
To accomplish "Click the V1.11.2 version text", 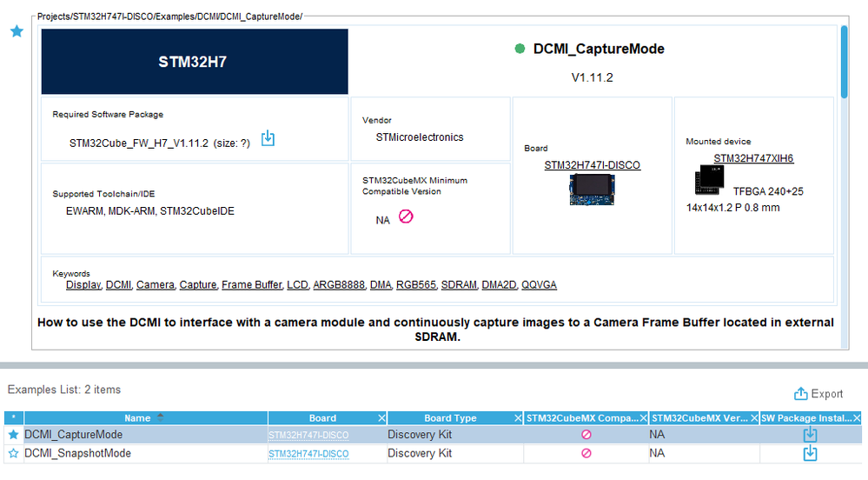I will (593, 77).
